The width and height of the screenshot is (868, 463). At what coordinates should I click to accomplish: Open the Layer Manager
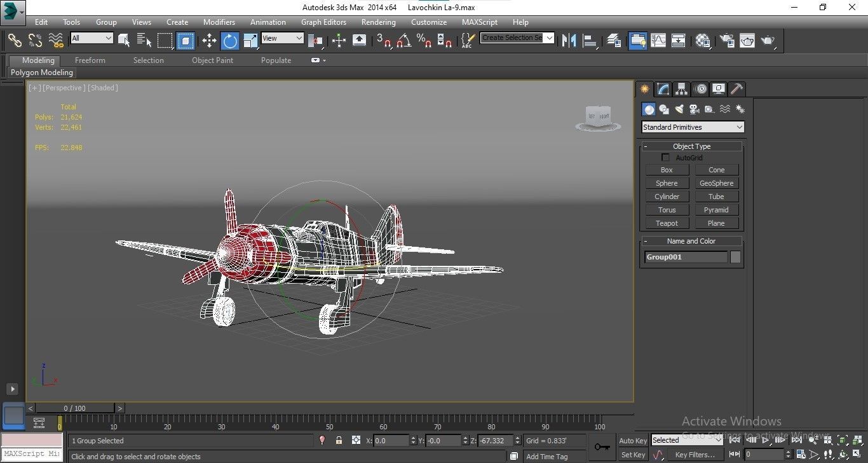[x=614, y=41]
